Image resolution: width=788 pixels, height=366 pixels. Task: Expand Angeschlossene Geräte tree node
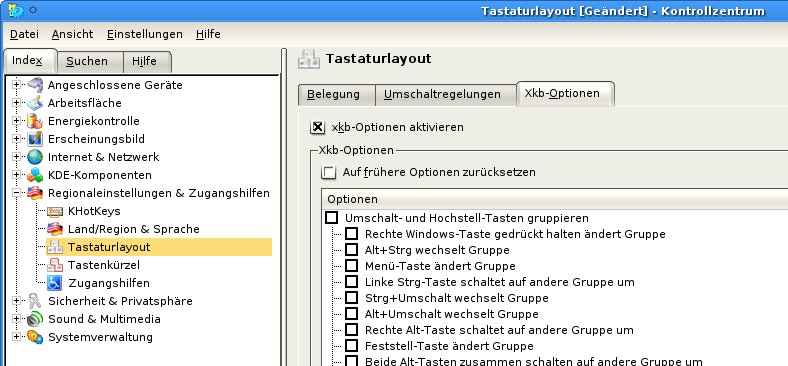17,85
